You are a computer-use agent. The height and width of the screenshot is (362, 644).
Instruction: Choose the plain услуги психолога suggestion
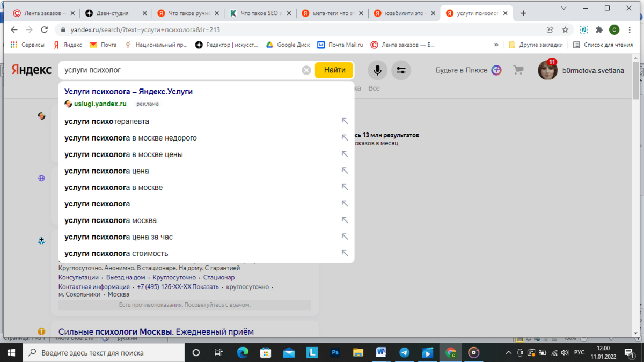click(97, 204)
